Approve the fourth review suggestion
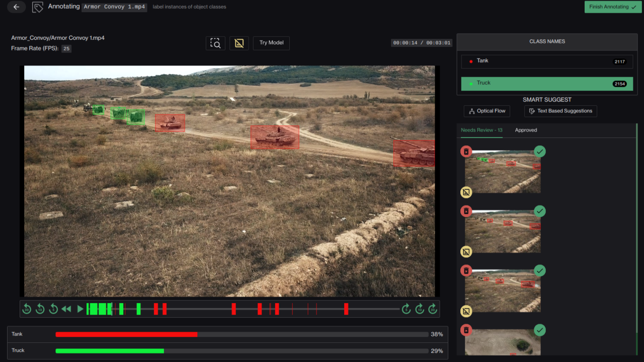 (x=540, y=330)
